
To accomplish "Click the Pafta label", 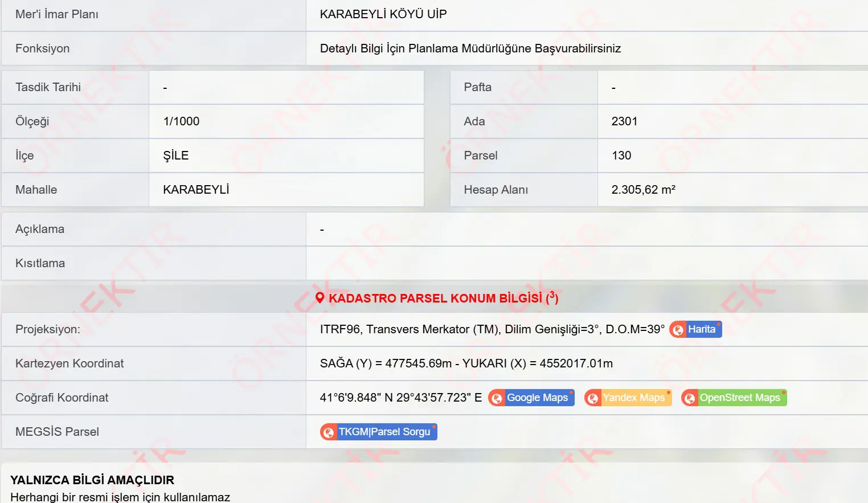I will (477, 87).
